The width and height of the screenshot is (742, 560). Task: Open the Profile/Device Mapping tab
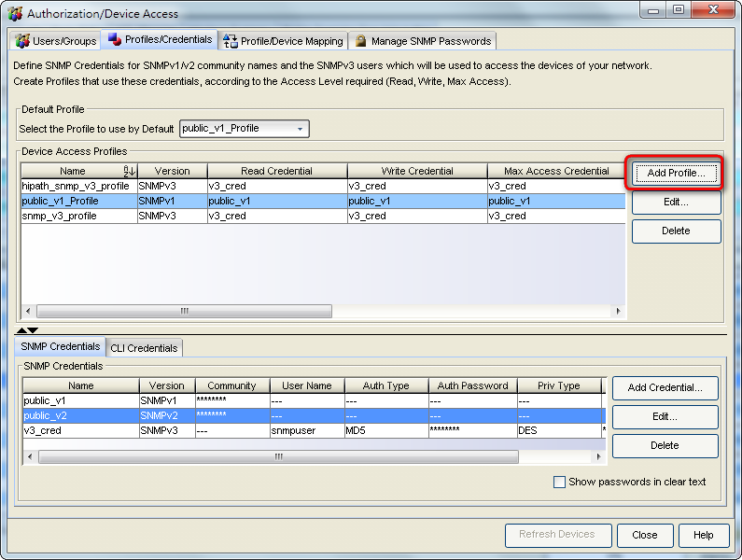[x=283, y=41]
